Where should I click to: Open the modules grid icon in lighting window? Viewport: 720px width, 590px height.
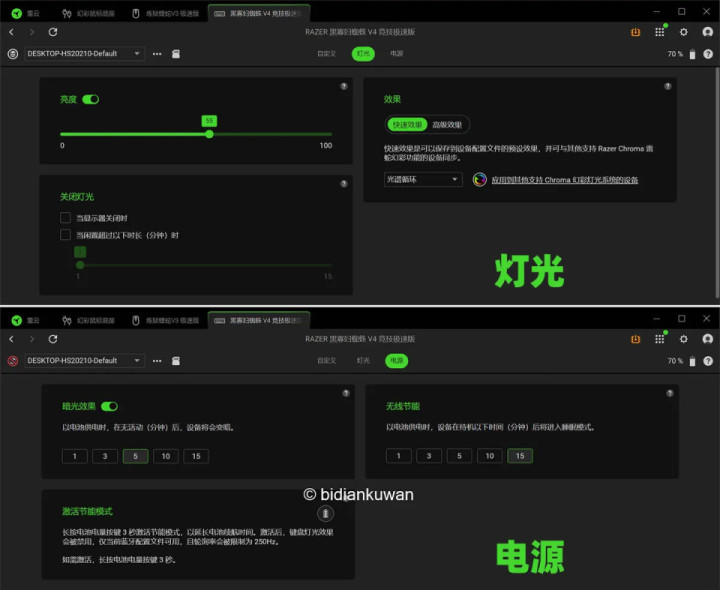pyautogui.click(x=659, y=32)
